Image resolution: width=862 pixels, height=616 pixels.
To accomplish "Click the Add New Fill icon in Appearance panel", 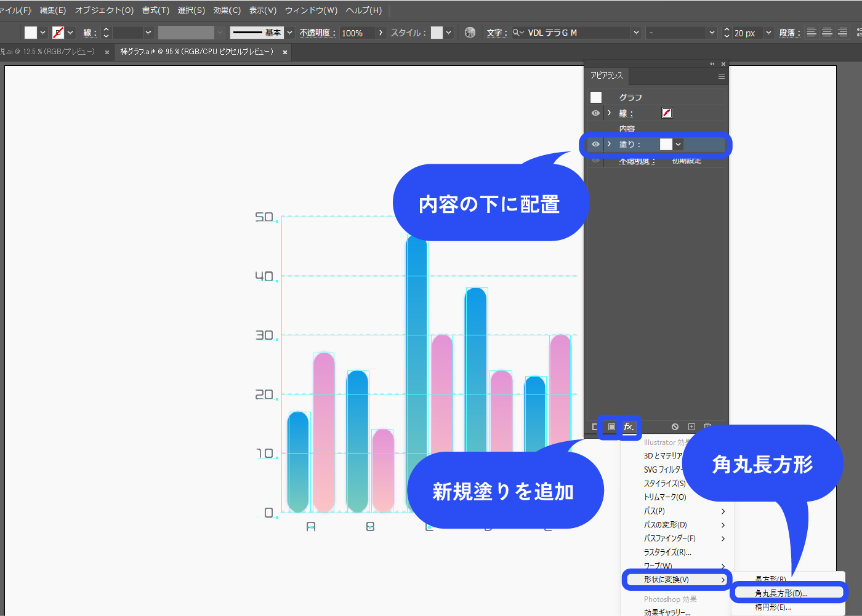I will (611, 426).
